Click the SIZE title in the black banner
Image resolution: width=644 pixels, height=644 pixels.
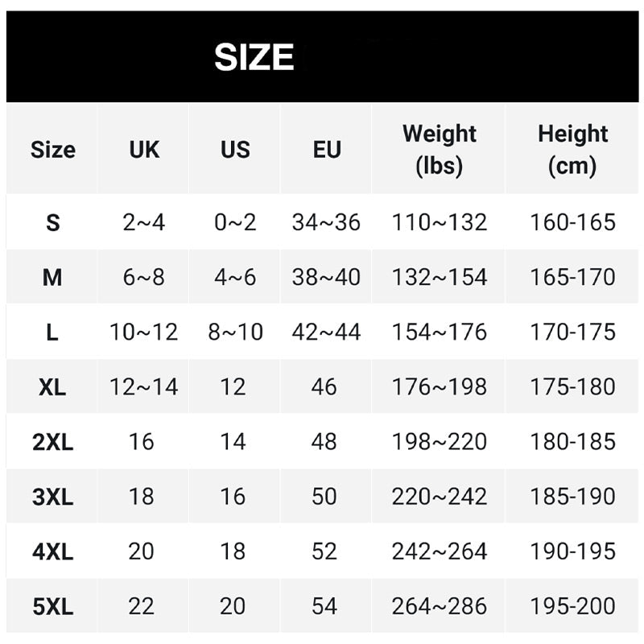254,57
